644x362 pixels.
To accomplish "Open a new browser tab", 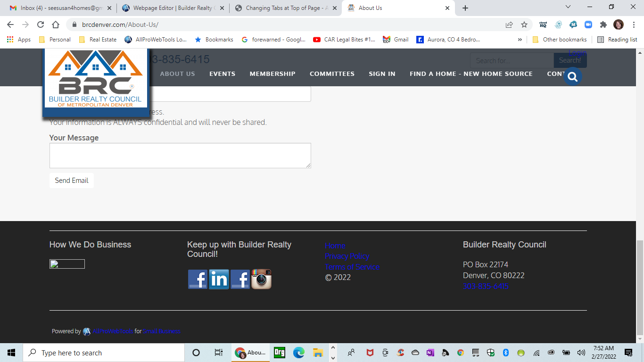I will coord(465,8).
